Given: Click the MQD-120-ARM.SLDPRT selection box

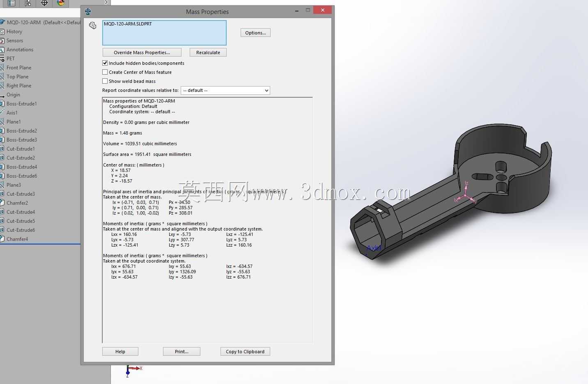Looking at the screenshot, I should [164, 33].
